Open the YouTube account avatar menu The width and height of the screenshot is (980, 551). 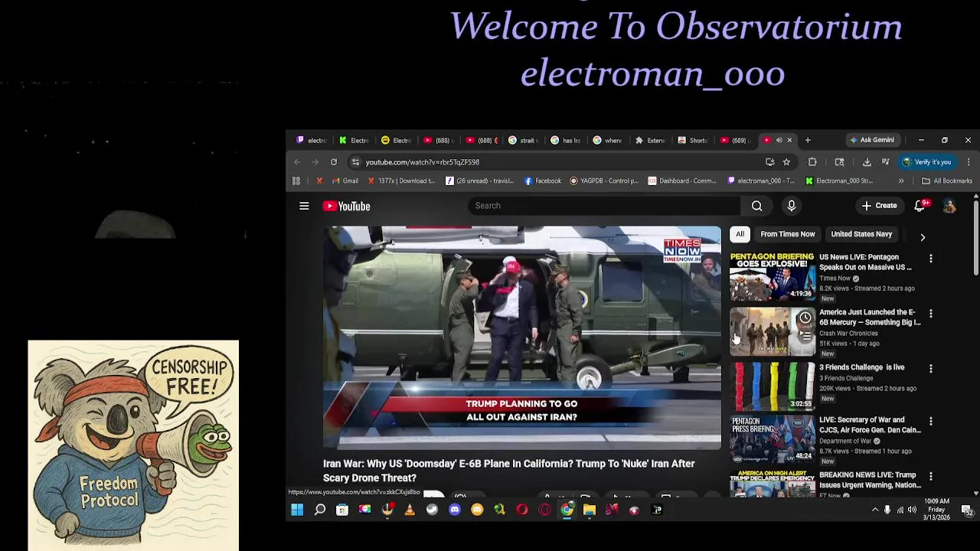(949, 206)
